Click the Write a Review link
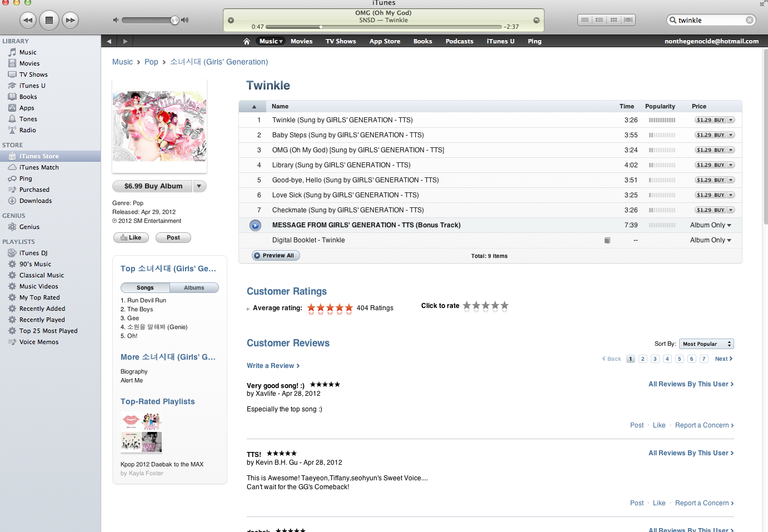The width and height of the screenshot is (768, 532). pyautogui.click(x=273, y=366)
